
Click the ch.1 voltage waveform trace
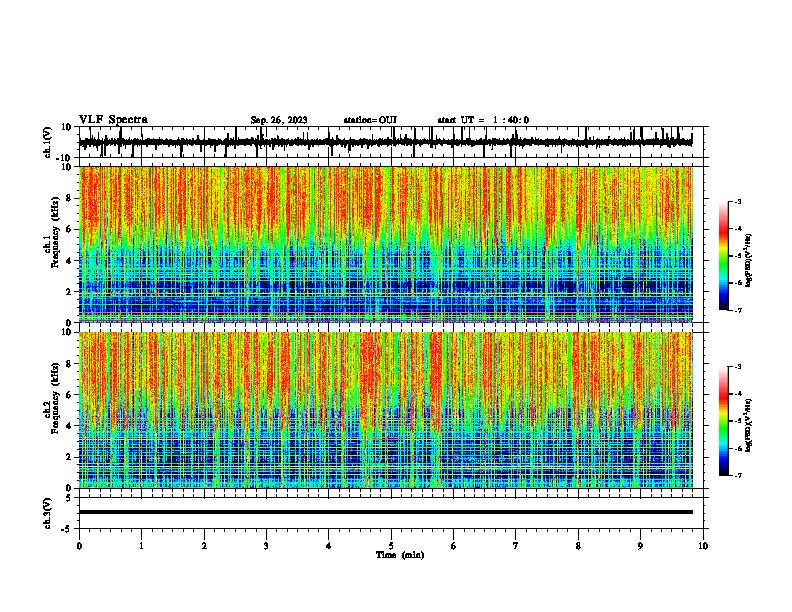pos(385,142)
